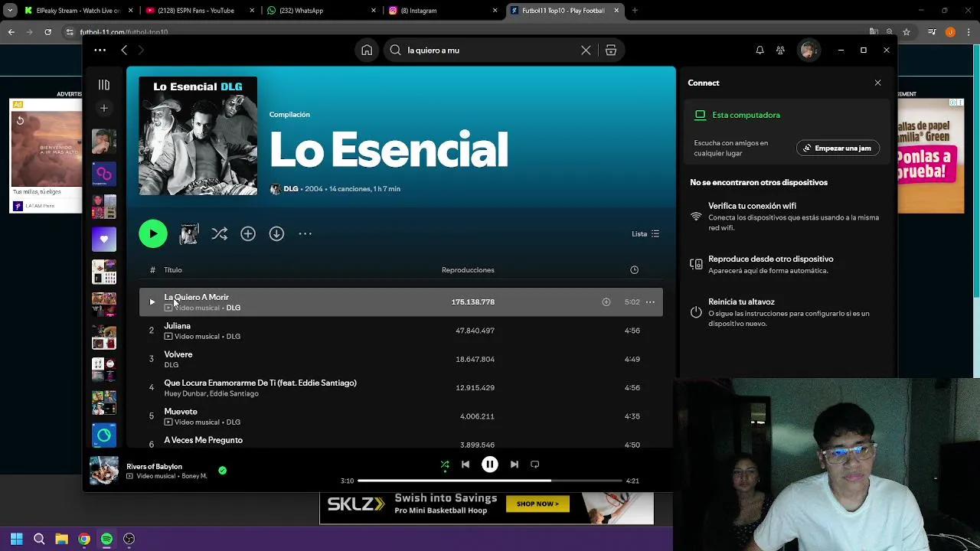Open the Spotify three-dots menu at top left

pyautogui.click(x=100, y=50)
